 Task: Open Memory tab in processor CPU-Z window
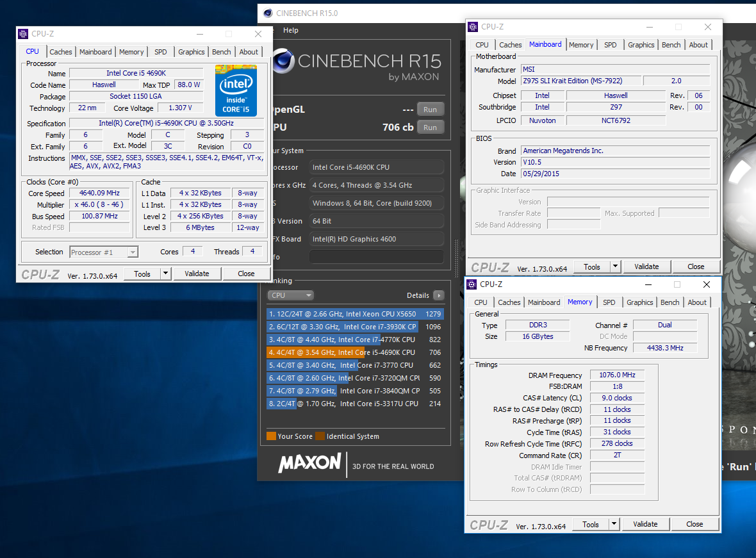tap(131, 52)
